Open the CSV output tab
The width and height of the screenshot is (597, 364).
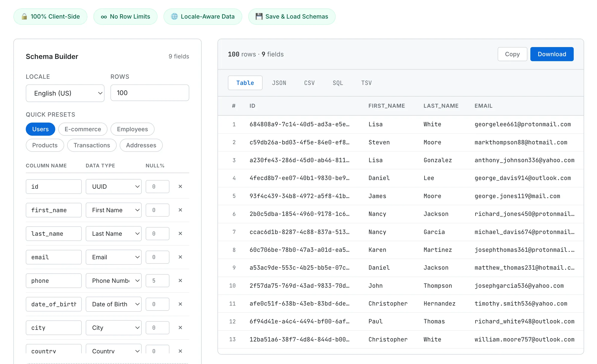coord(309,83)
